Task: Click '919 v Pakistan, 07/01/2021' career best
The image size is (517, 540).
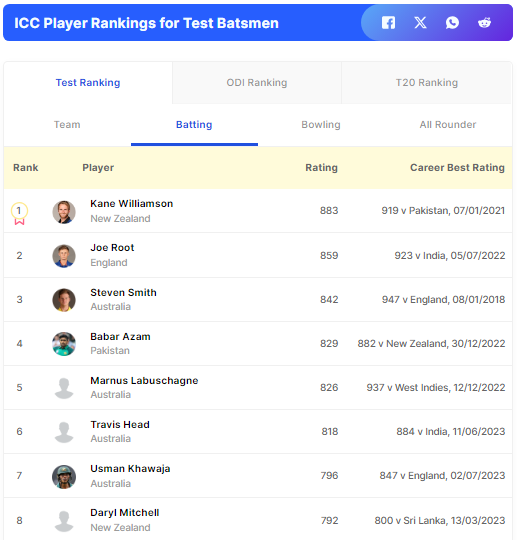Action: pos(443,210)
